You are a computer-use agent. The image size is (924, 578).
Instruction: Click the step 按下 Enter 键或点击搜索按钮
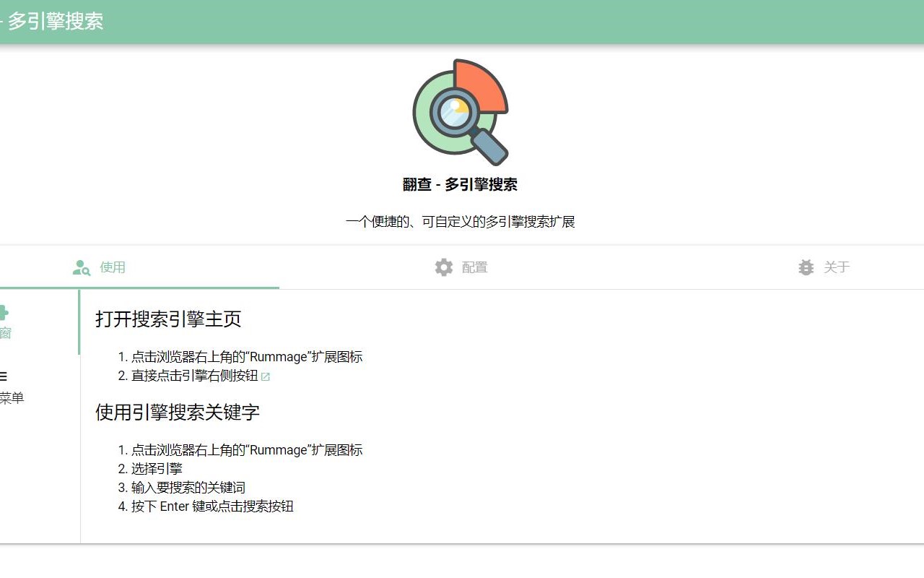point(212,506)
